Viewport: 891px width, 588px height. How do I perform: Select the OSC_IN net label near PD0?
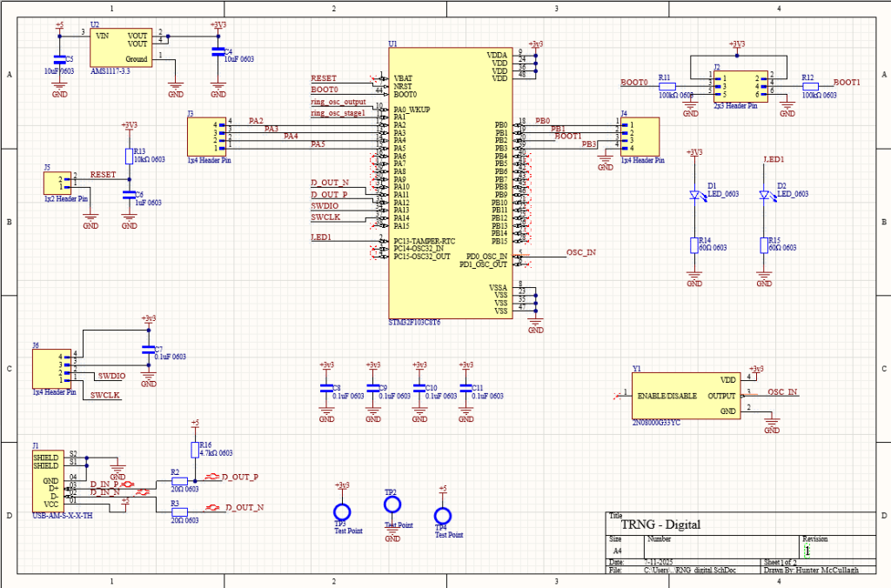click(x=580, y=252)
